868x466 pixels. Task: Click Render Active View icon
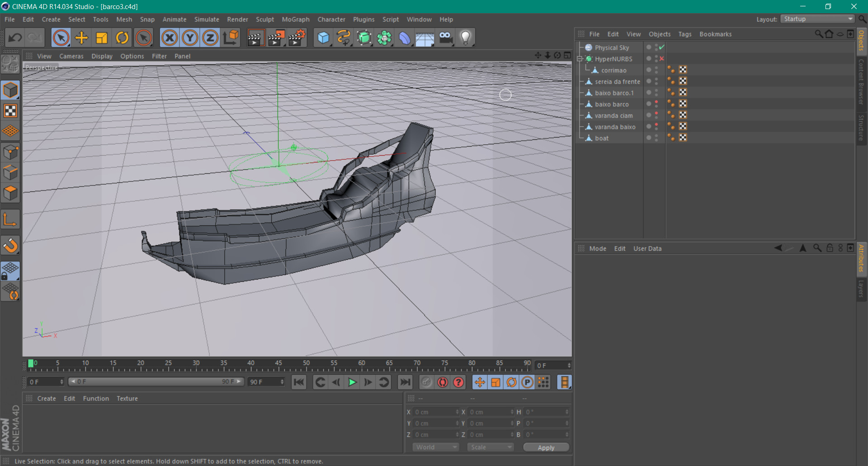(255, 38)
